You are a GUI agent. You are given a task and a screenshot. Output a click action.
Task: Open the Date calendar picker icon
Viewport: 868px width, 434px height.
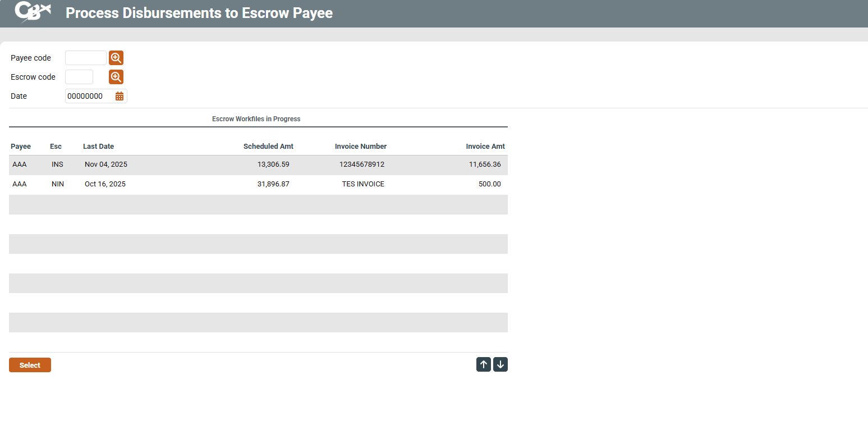tap(120, 96)
